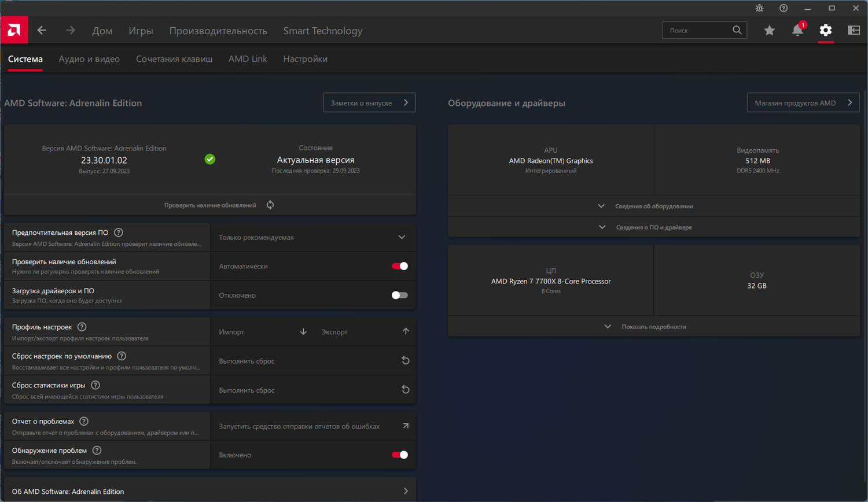Click Выполнить сброс for default settings
The image size is (868, 502).
coord(312,361)
